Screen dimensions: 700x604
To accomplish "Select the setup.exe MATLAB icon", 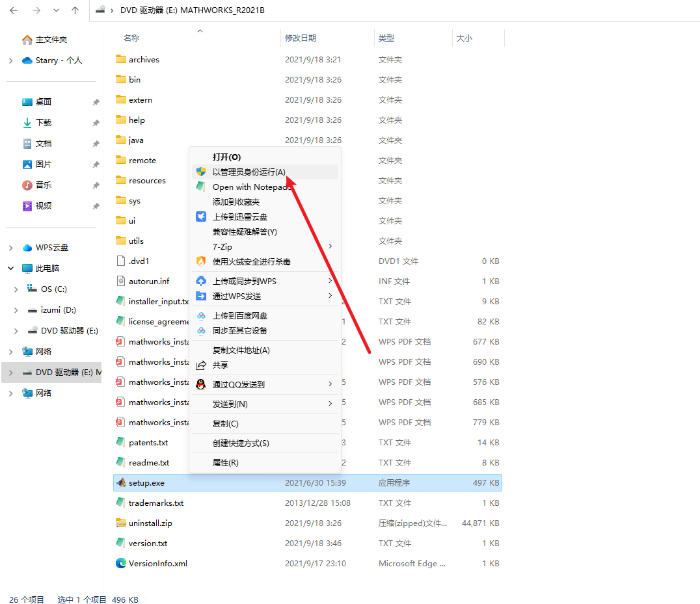I will point(120,482).
